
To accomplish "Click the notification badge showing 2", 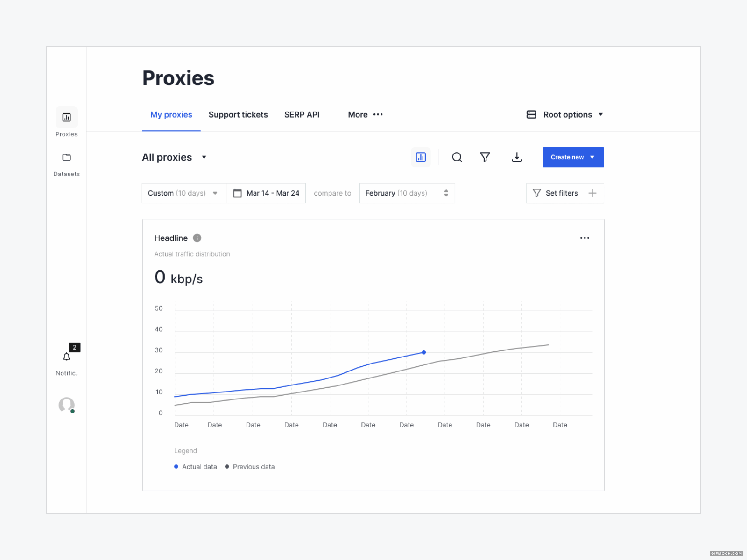I will 75,347.
